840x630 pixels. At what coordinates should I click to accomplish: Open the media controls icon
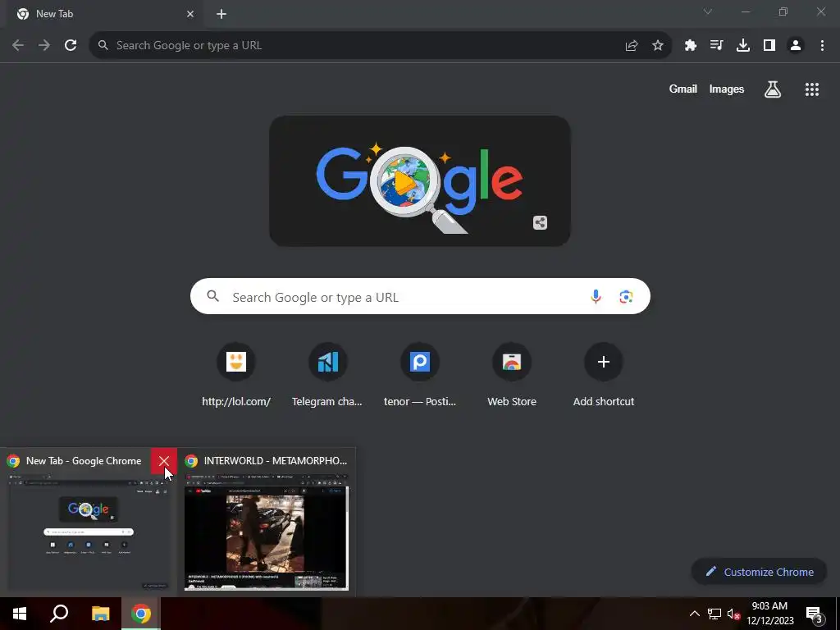tap(717, 46)
